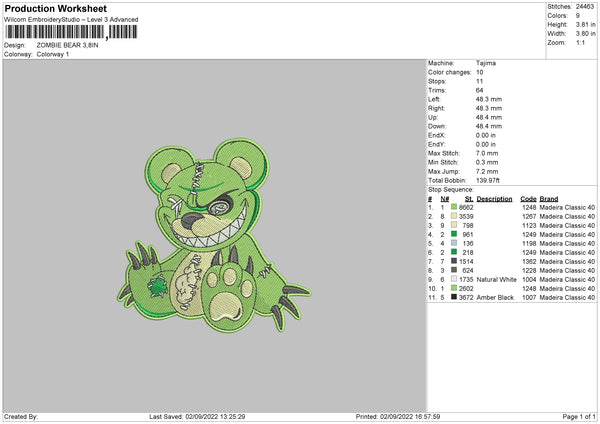600x424 pixels.
Task: Choose the Natural White color swatch
Action: pyautogui.click(x=454, y=279)
